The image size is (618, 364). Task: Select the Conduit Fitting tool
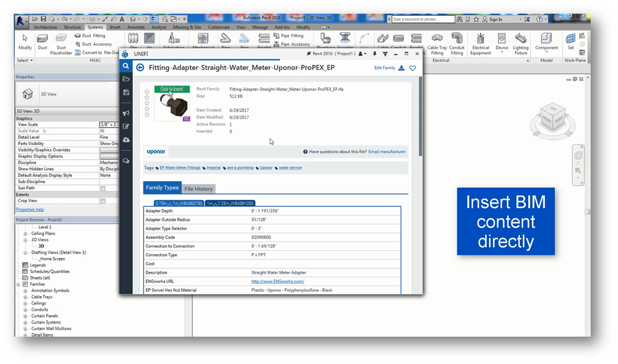[457, 44]
